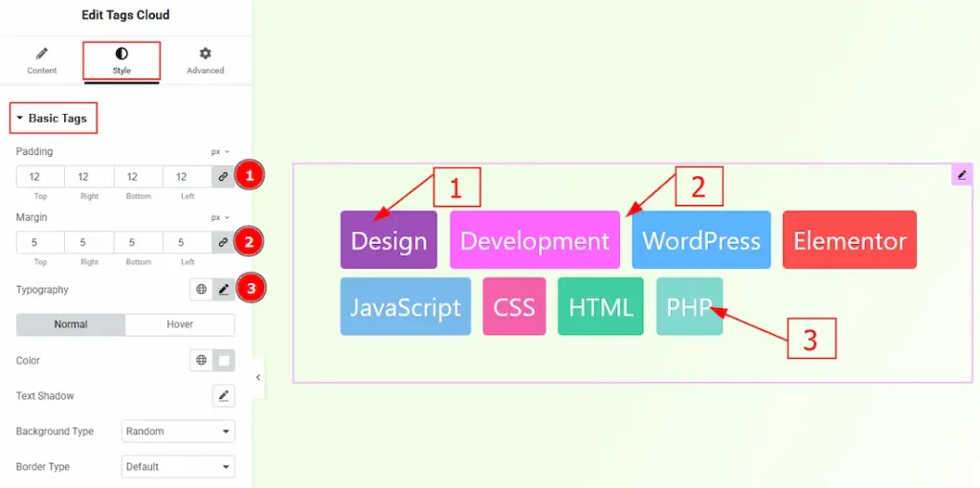The height and width of the screenshot is (488, 980).
Task: Click the WordPress tag
Action: [701, 240]
